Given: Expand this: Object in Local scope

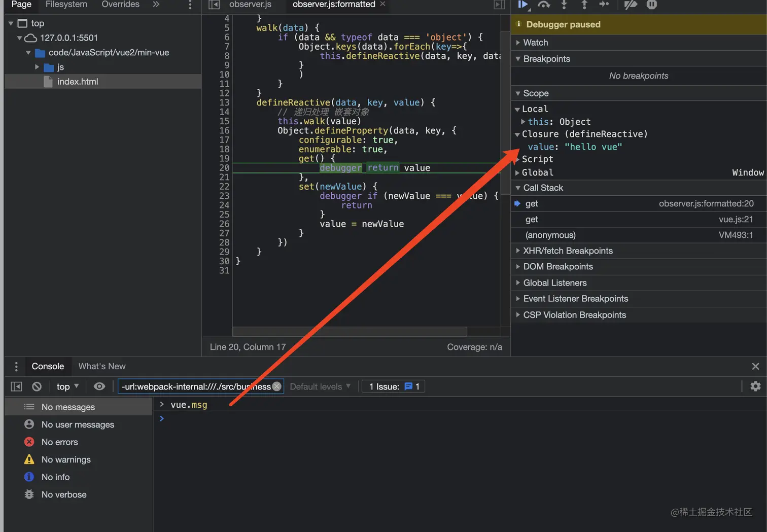Looking at the screenshot, I should pos(523,122).
